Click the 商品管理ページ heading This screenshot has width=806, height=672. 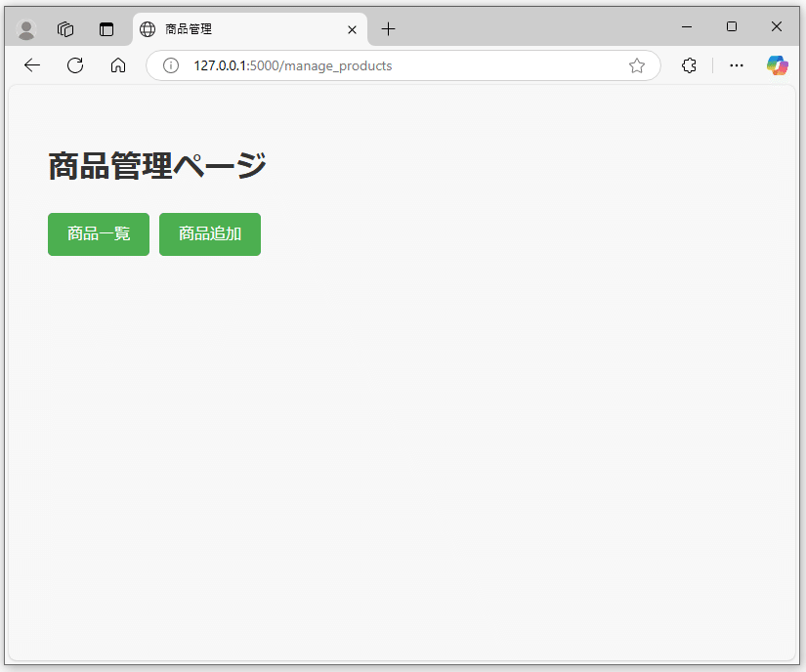(x=156, y=164)
